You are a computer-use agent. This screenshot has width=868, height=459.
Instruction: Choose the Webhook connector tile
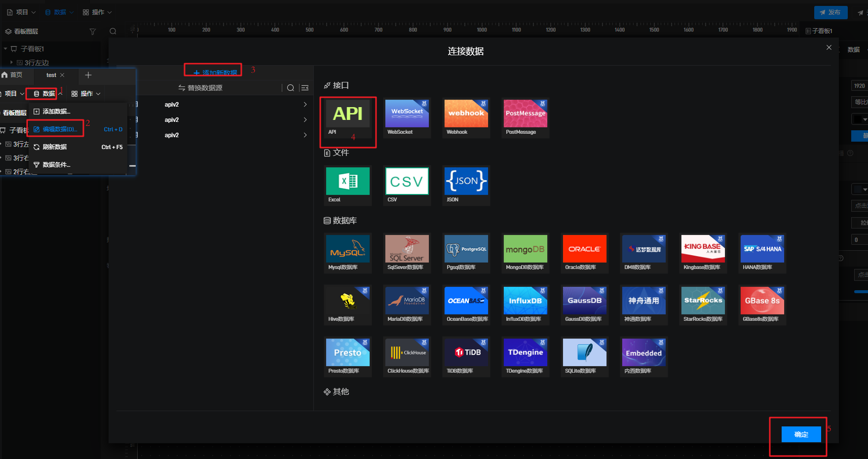[x=466, y=118]
